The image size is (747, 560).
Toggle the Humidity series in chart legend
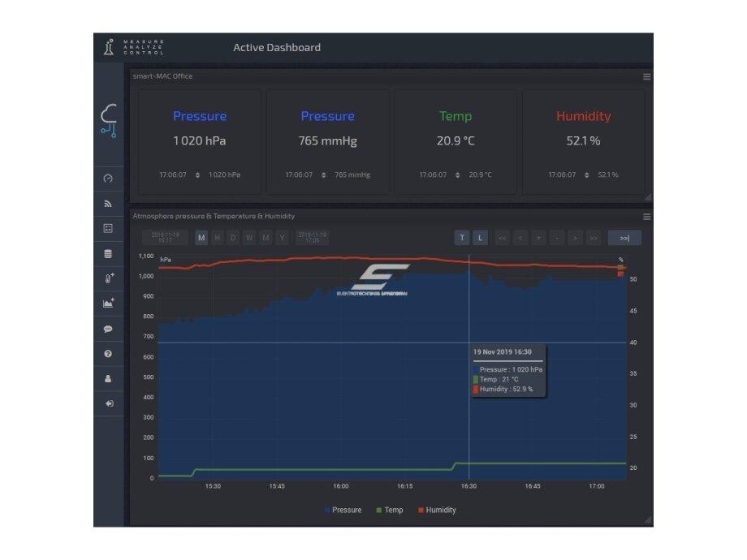(x=437, y=510)
